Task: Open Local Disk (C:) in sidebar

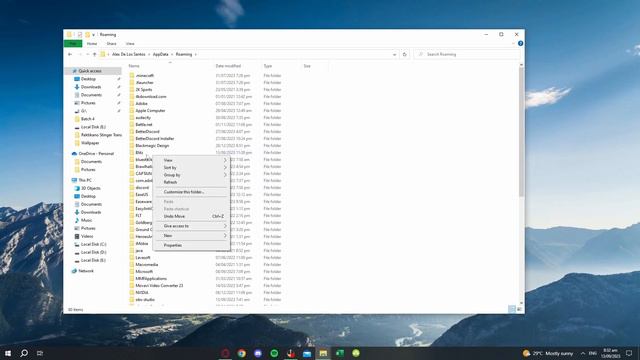Action: pyautogui.click(x=93, y=244)
